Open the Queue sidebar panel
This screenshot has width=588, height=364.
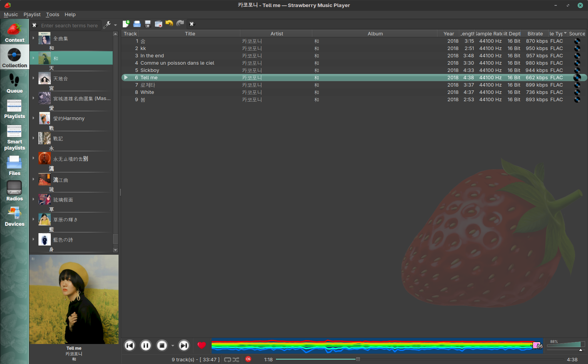pyautogui.click(x=14, y=83)
